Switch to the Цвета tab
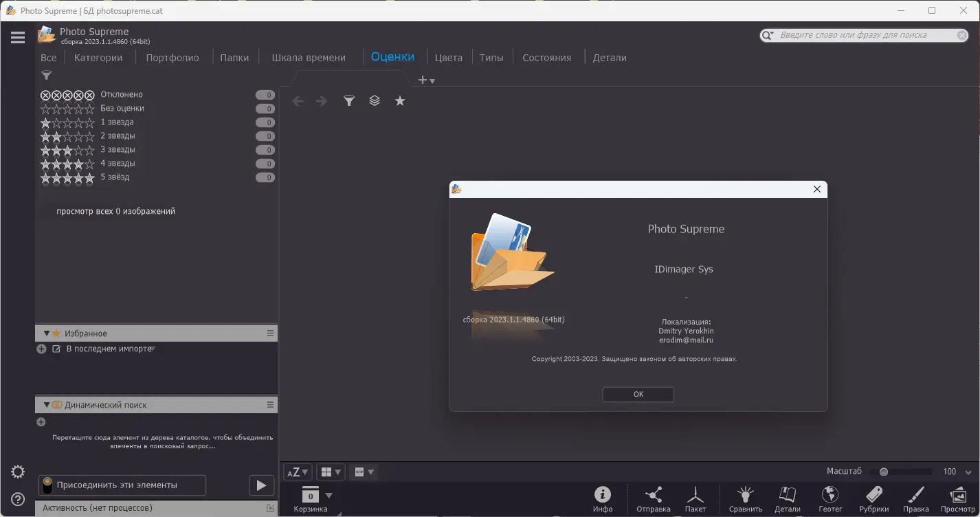This screenshot has height=517, width=980. pos(449,58)
